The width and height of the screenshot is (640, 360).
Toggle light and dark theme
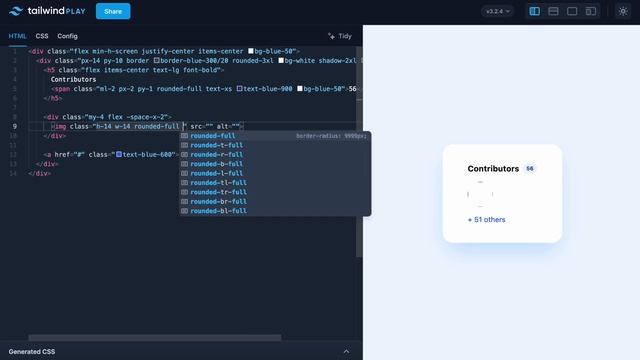(623, 11)
